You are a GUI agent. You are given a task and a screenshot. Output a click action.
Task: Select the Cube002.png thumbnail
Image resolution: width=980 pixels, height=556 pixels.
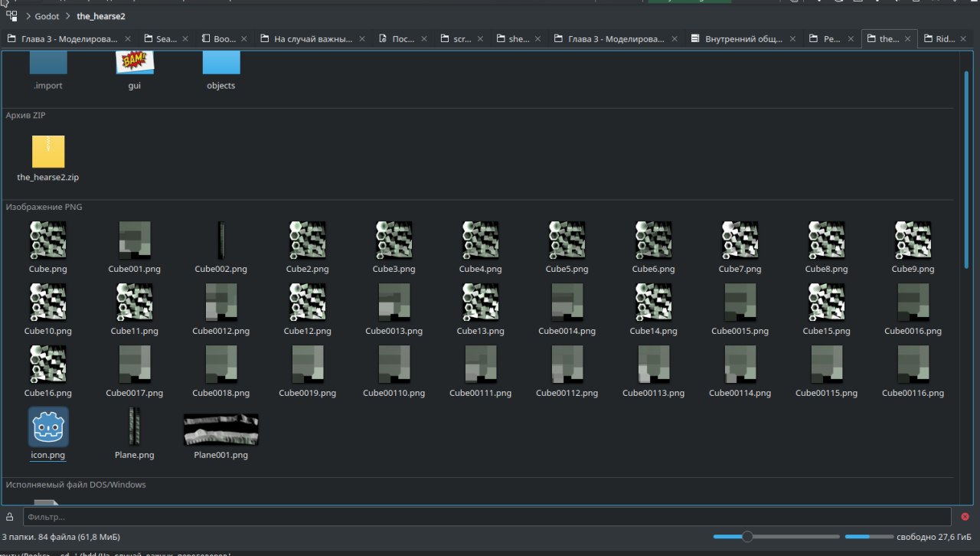pyautogui.click(x=220, y=241)
